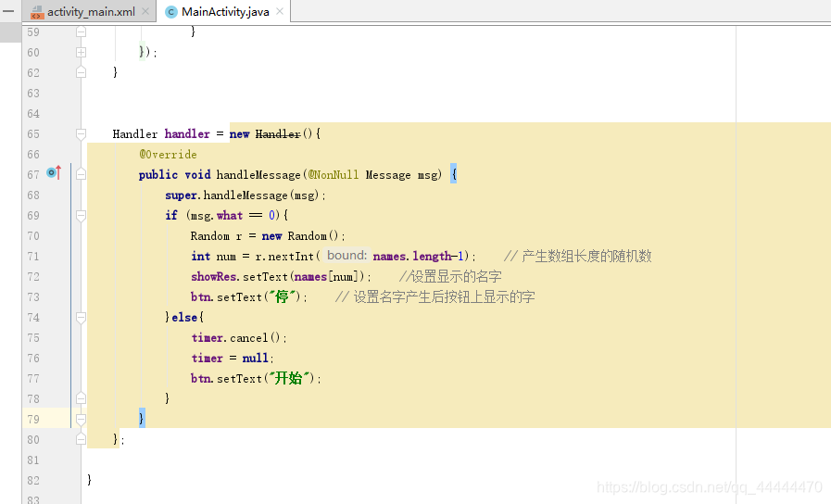Viewport: 831px width, 504px height.
Task: Click the 'else' keyword on line 74
Action: point(184,318)
